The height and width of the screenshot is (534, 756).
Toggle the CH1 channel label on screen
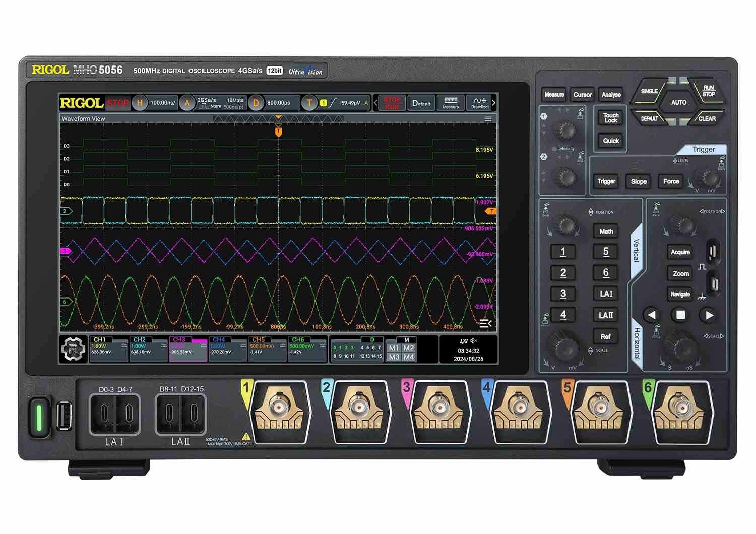point(109,349)
